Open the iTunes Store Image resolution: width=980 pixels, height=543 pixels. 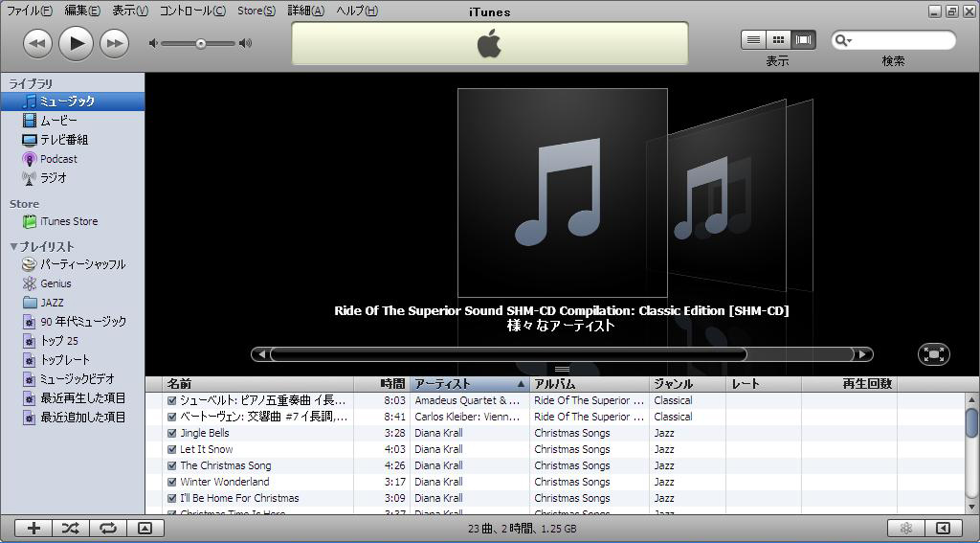point(73,221)
